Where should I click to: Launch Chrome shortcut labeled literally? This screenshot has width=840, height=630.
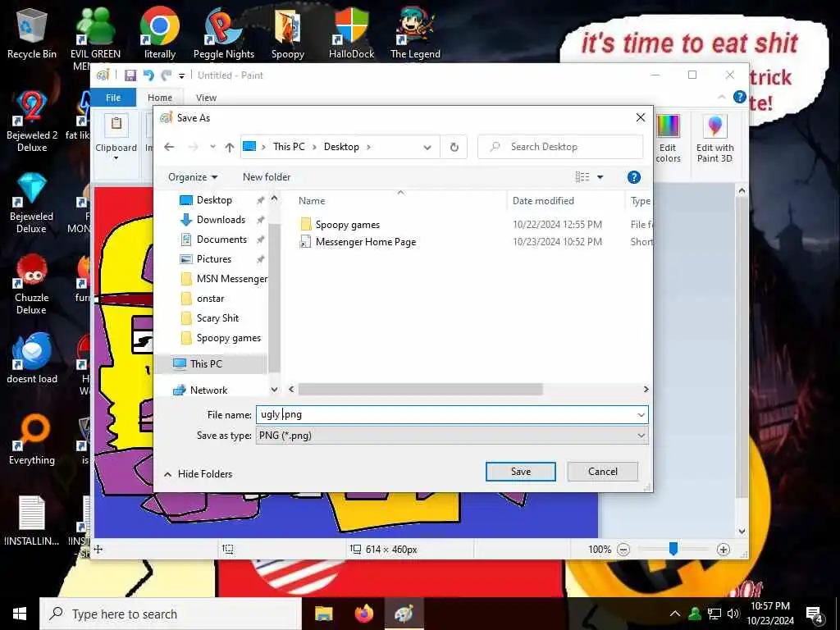[160, 32]
